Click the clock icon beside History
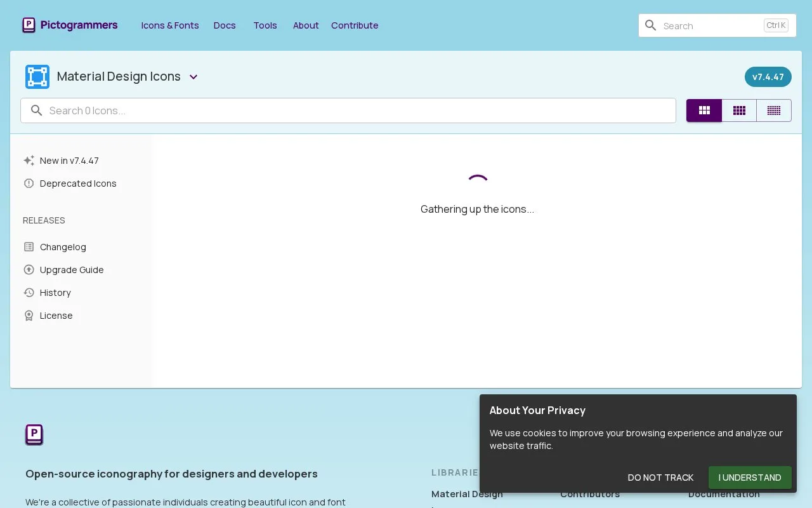The width and height of the screenshot is (812, 508). pos(29,293)
